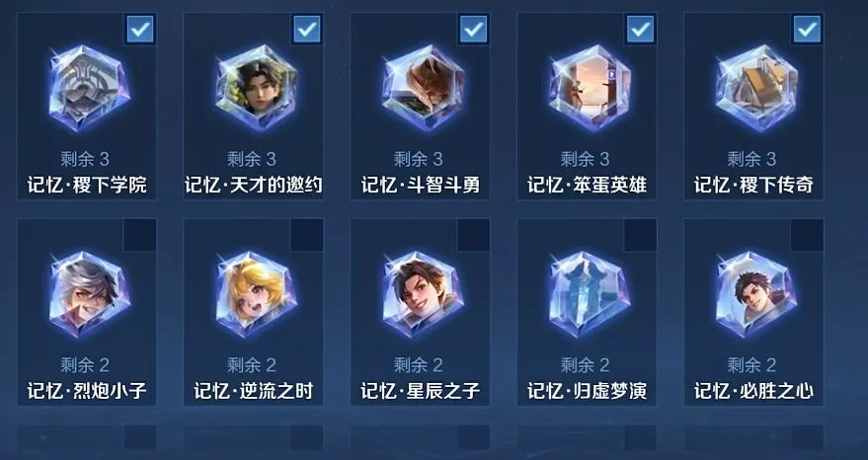
Task: Choose the 记忆·必胜之心 hero crystal
Action: [x=755, y=294]
